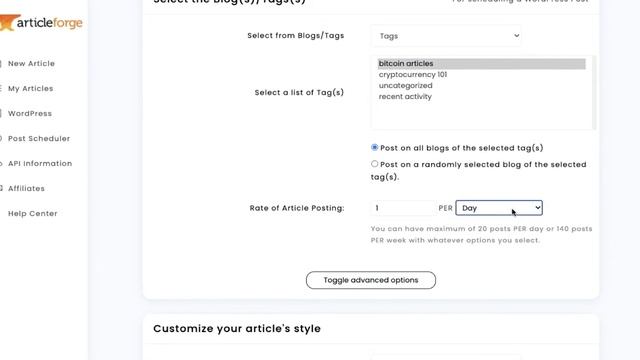The width and height of the screenshot is (640, 360).
Task: Select the 'uncategorized' tag
Action: (x=482, y=86)
